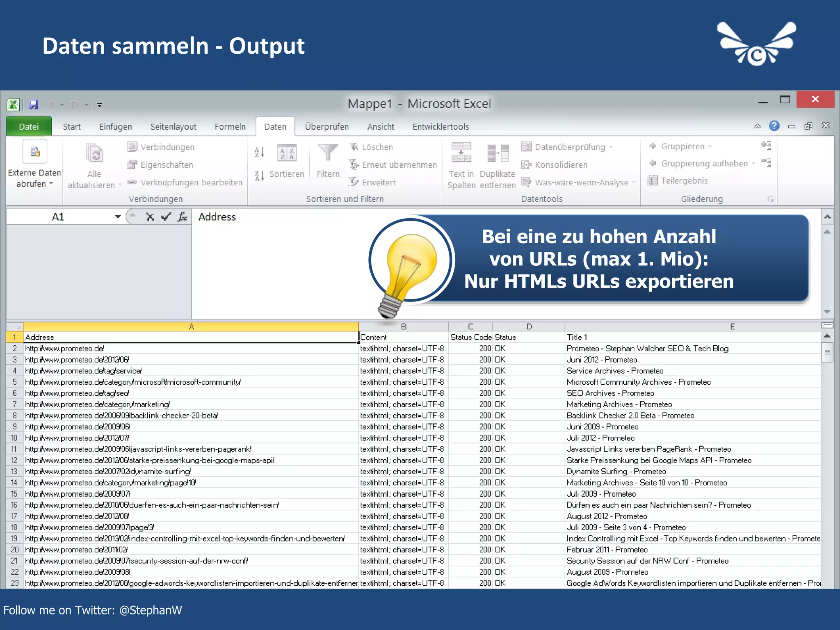Click the vertical scrollbar thumb of the sheet

tap(827, 352)
